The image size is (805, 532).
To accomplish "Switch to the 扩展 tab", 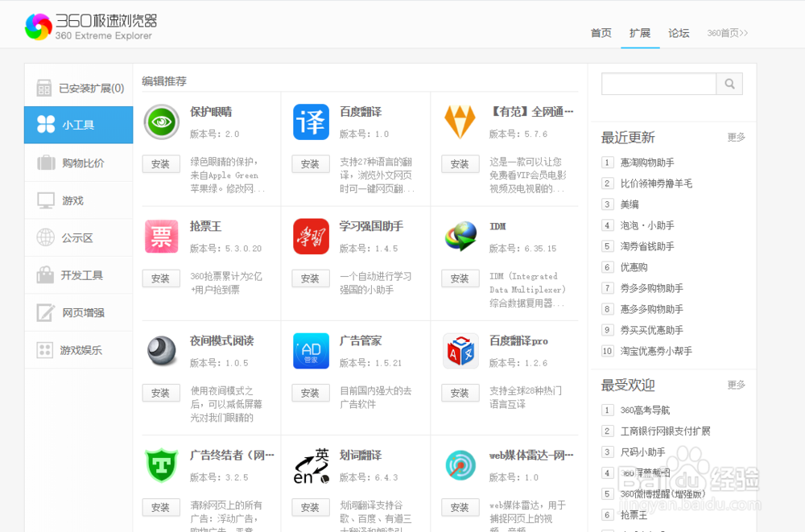I will (x=640, y=33).
